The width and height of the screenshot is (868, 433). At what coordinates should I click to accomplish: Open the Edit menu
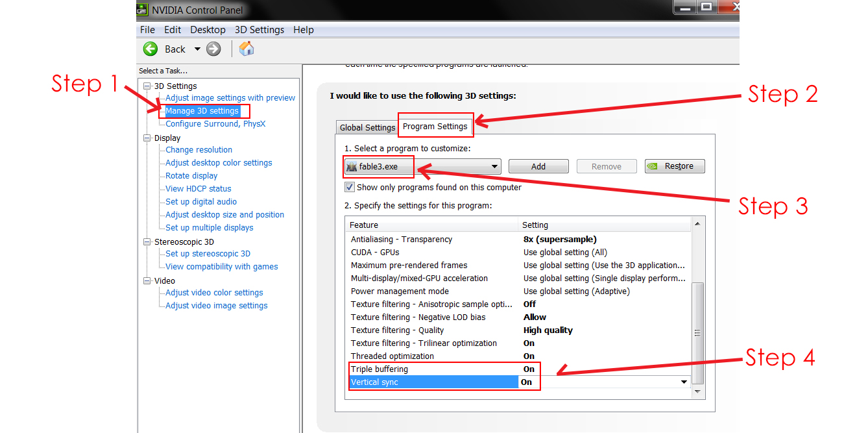click(173, 30)
